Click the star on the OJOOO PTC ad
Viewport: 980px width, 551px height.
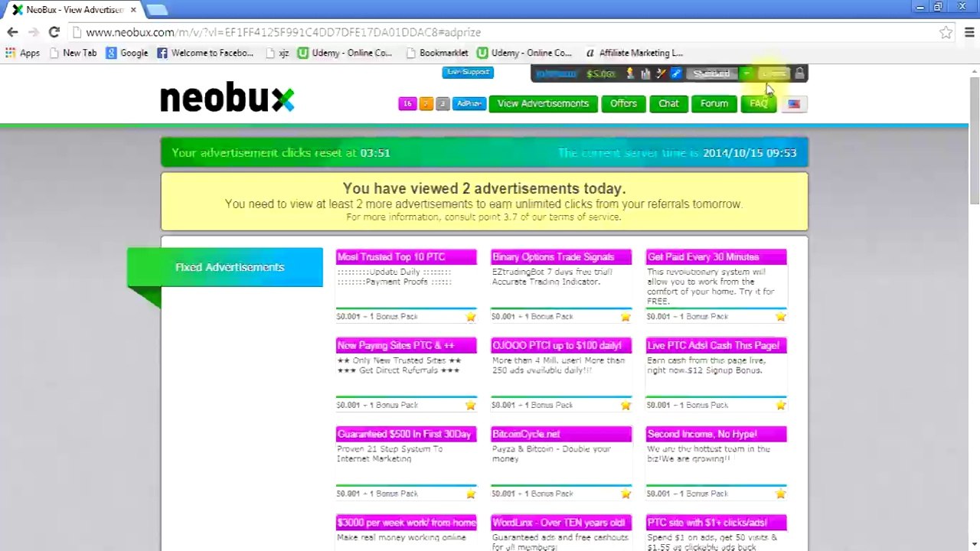coord(626,405)
